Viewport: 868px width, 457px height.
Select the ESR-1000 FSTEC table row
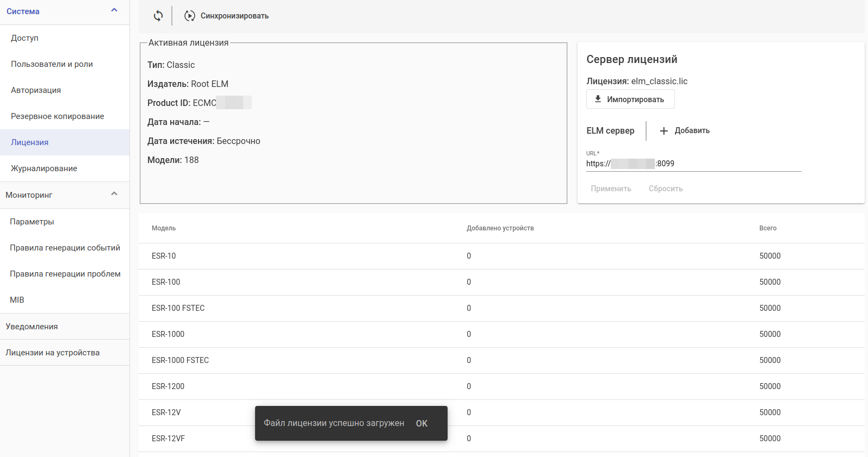click(180, 360)
